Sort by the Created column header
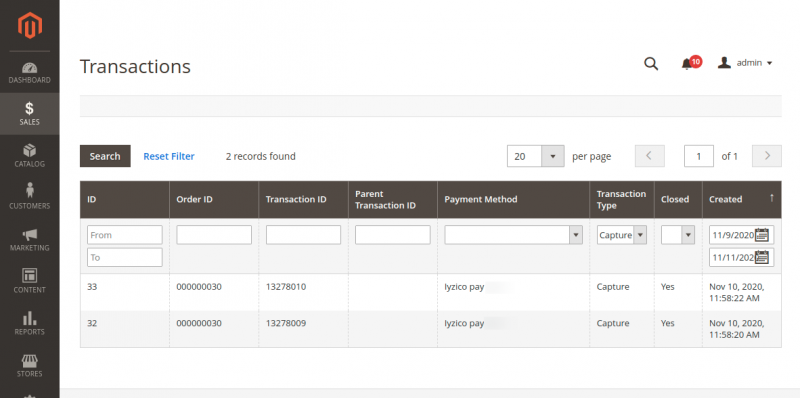This screenshot has height=398, width=800. tap(742, 200)
